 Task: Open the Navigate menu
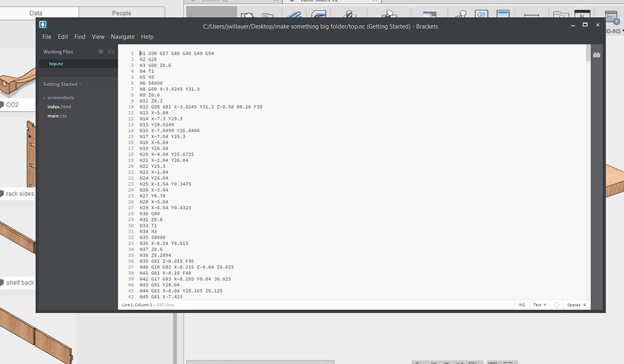(123, 36)
